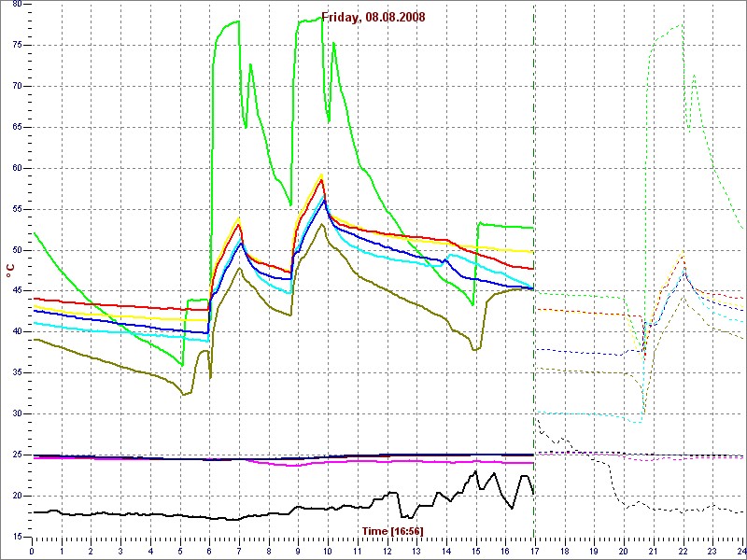Click hour 17 on the time axis
The height and width of the screenshot is (560, 747).
[x=535, y=549]
